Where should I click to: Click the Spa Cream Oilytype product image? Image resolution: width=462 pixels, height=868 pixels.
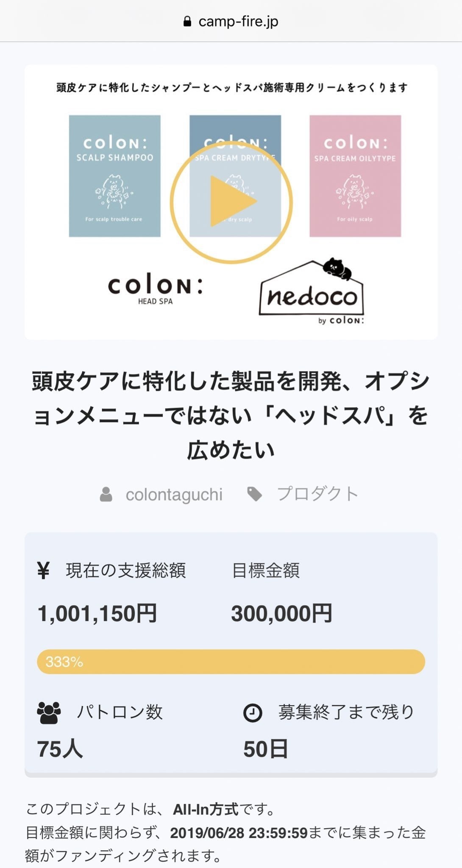(x=355, y=176)
